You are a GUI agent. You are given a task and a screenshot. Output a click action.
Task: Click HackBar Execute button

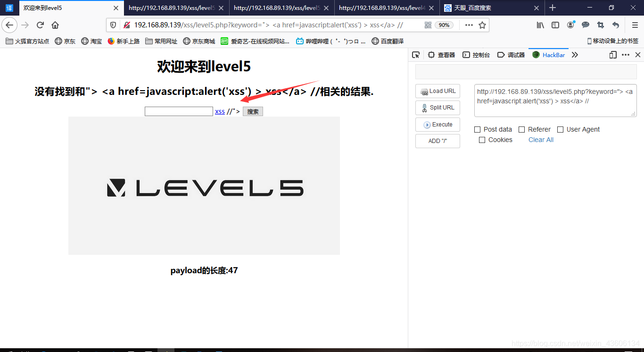438,125
